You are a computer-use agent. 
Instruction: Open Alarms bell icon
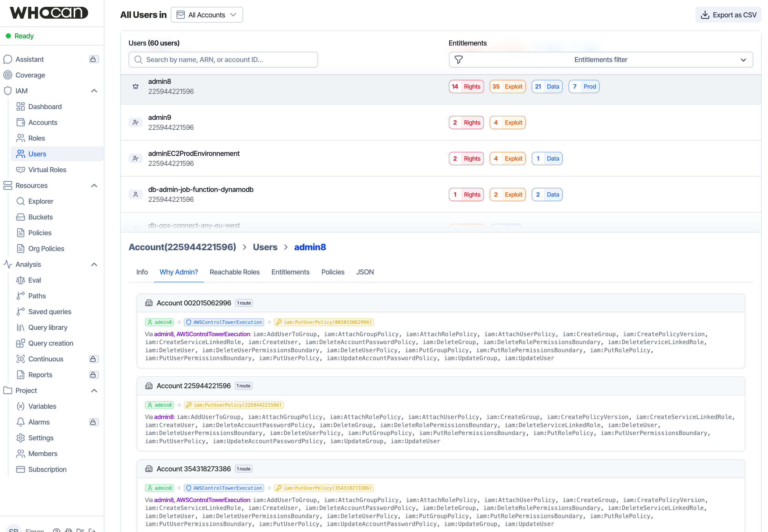click(21, 422)
